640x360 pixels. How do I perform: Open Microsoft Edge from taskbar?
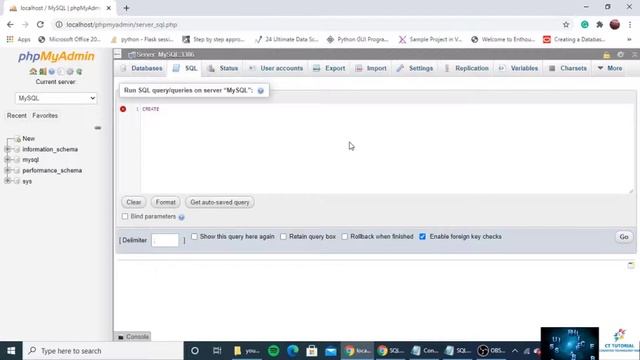point(293,351)
